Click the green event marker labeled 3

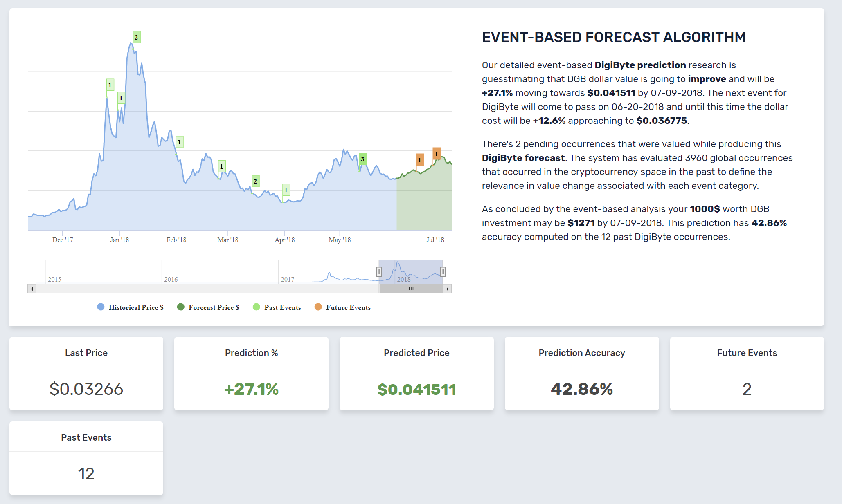362,159
